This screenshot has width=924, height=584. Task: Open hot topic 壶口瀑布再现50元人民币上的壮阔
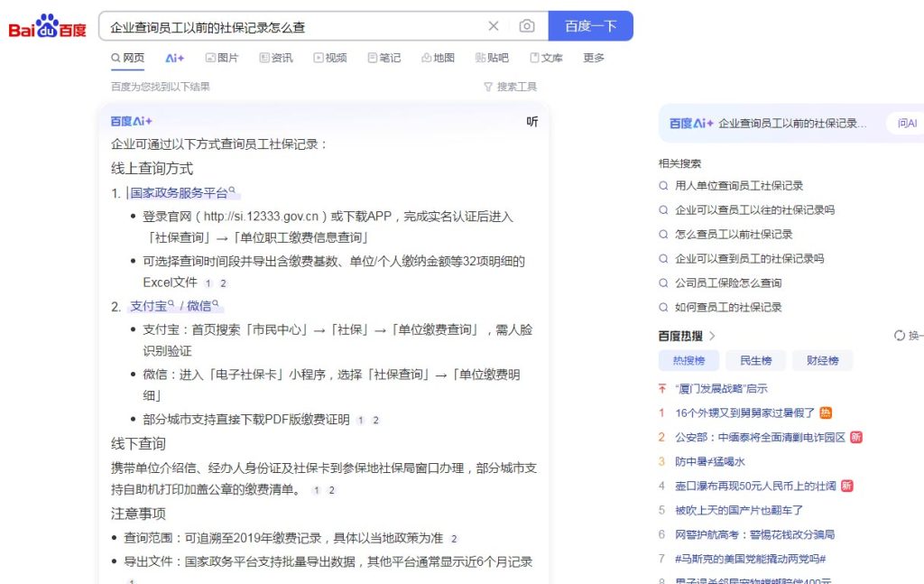pyautogui.click(x=755, y=487)
